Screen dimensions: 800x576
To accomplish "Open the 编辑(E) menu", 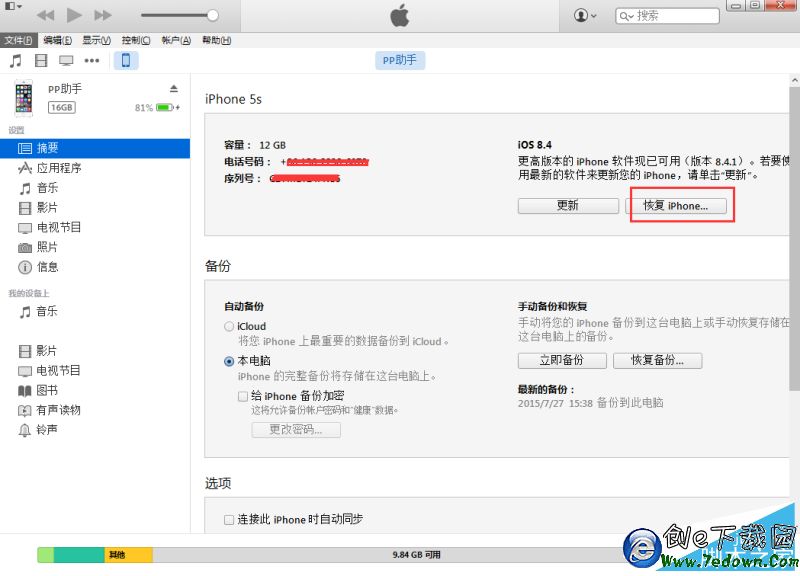I will pyautogui.click(x=57, y=40).
